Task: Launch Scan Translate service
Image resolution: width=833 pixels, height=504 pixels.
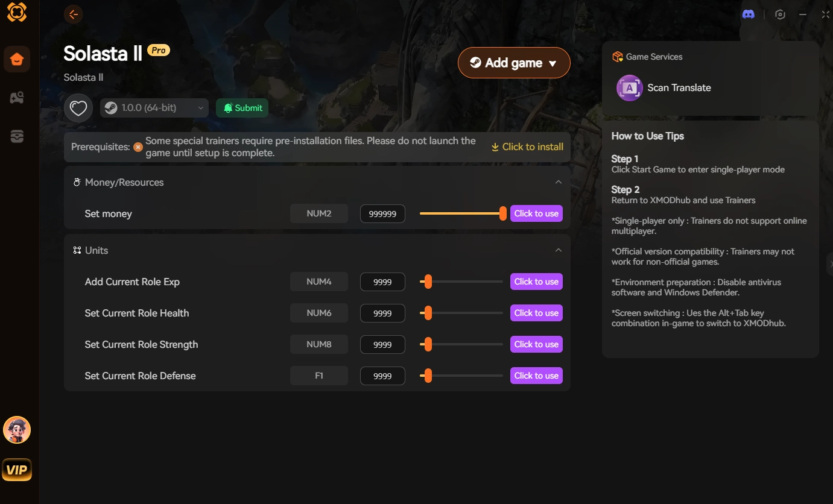Action: point(664,88)
